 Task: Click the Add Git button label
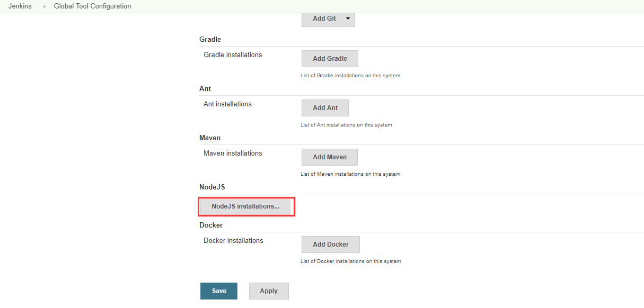(324, 19)
